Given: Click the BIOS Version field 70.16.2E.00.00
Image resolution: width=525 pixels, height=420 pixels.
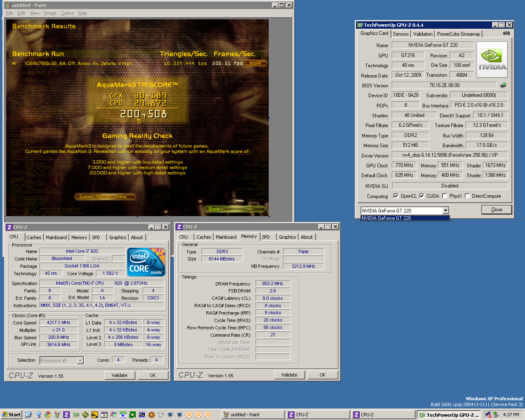Looking at the screenshot, I should click(x=444, y=85).
